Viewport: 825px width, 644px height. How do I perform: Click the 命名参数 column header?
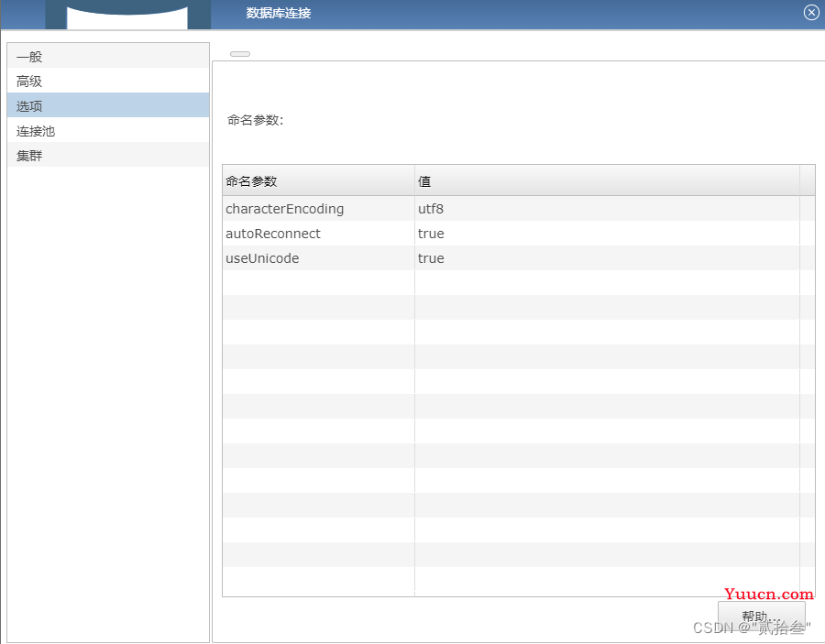[x=318, y=180]
